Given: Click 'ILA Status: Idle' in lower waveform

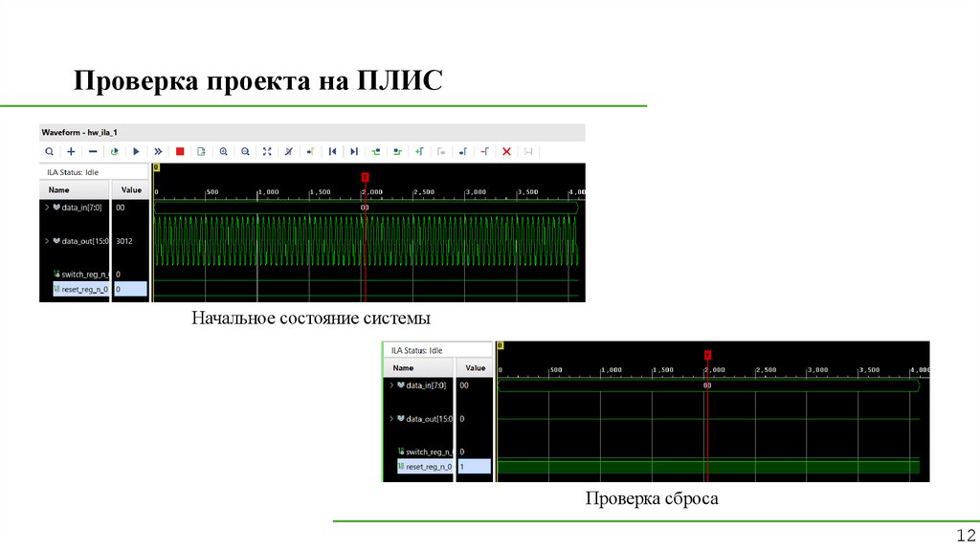Looking at the screenshot, I should (x=417, y=350).
